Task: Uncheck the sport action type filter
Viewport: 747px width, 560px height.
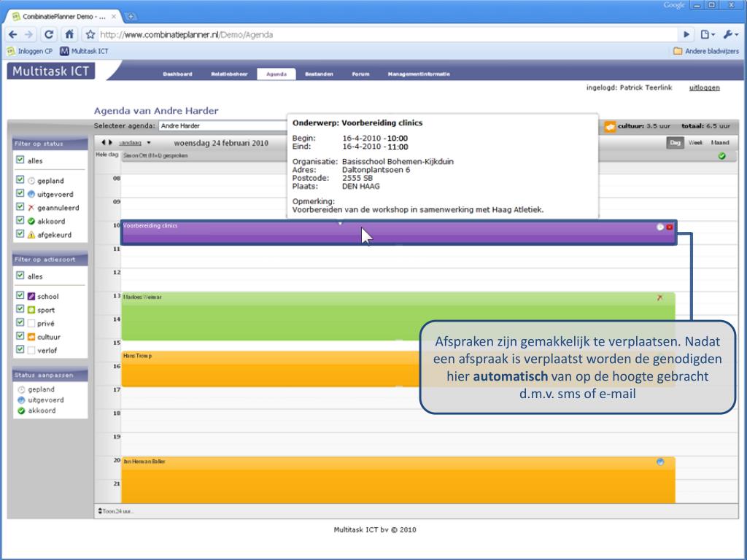Action: pos(20,308)
